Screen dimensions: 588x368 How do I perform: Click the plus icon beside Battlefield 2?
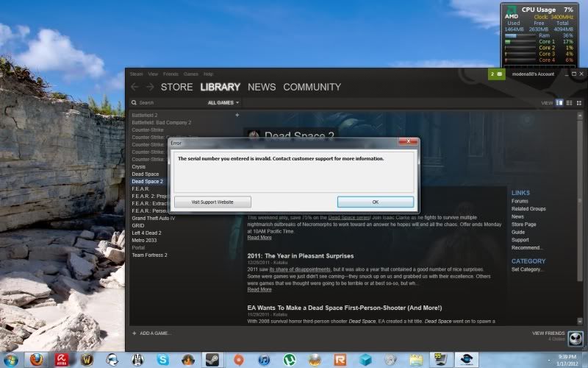(237, 115)
